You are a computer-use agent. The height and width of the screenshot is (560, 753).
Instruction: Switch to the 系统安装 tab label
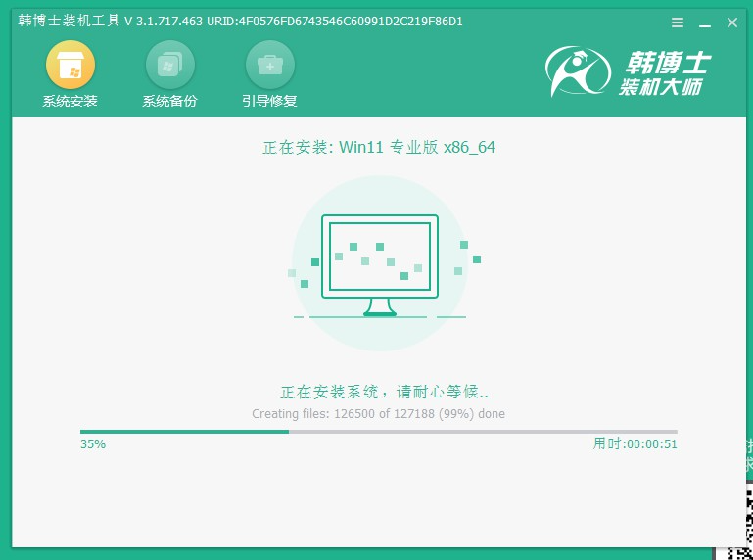click(71, 101)
